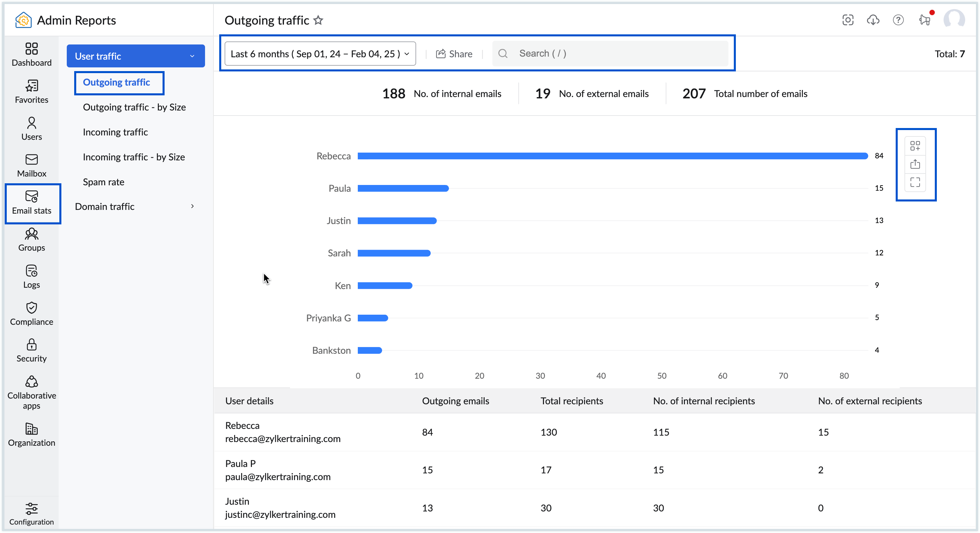Collapse the User traffic section
Screen dimensions: 980x533
click(192, 56)
